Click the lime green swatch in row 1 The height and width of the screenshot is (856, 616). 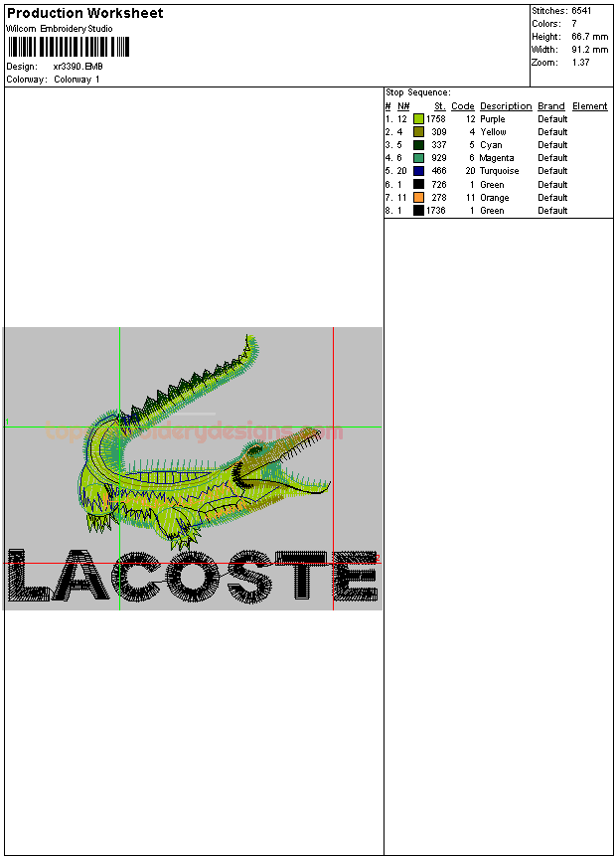click(418, 119)
